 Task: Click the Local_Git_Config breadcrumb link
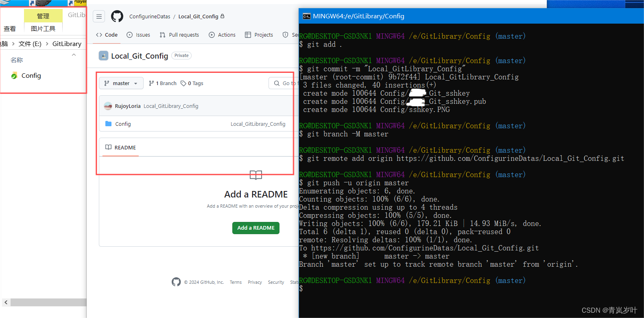[x=199, y=17]
